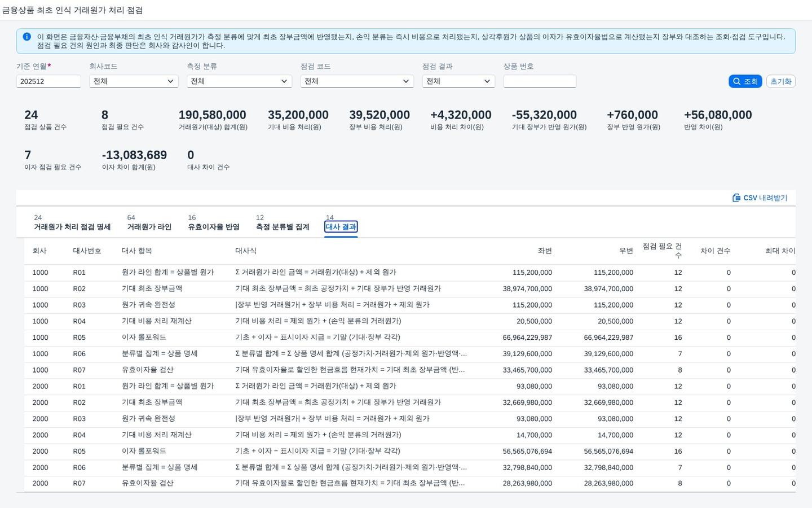Click the 우변 column header

[x=626, y=251]
